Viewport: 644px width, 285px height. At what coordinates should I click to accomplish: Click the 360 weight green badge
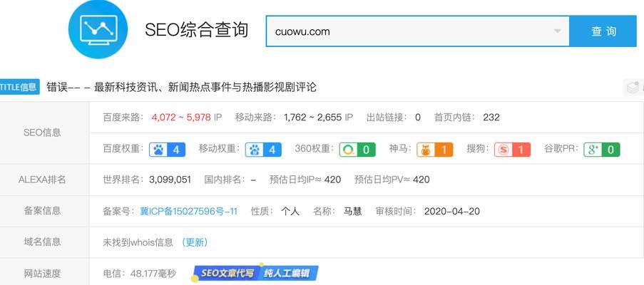click(357, 150)
